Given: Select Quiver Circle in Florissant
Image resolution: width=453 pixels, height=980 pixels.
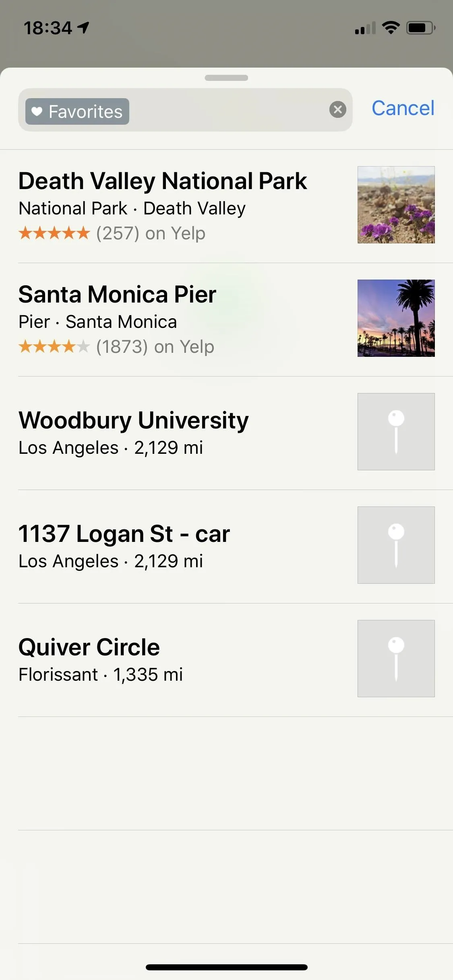Looking at the screenshot, I should (x=226, y=660).
